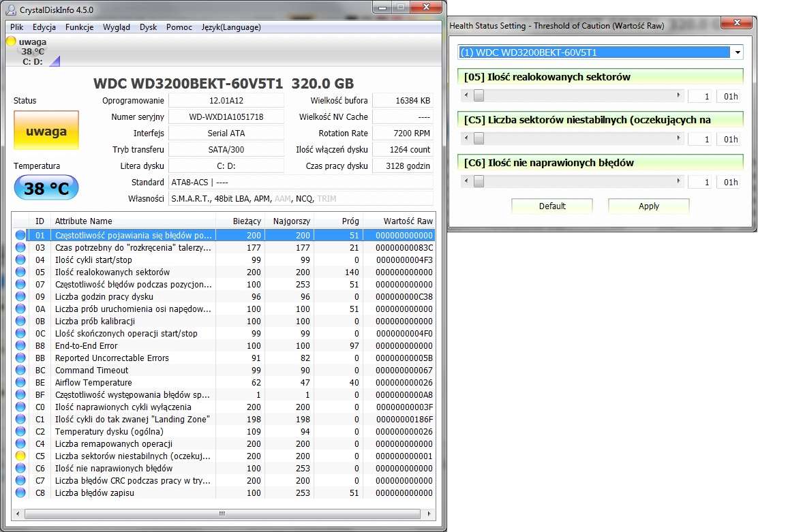788x532 pixels.
Task: Click blue status dot for attribute 01
Action: (x=20, y=235)
